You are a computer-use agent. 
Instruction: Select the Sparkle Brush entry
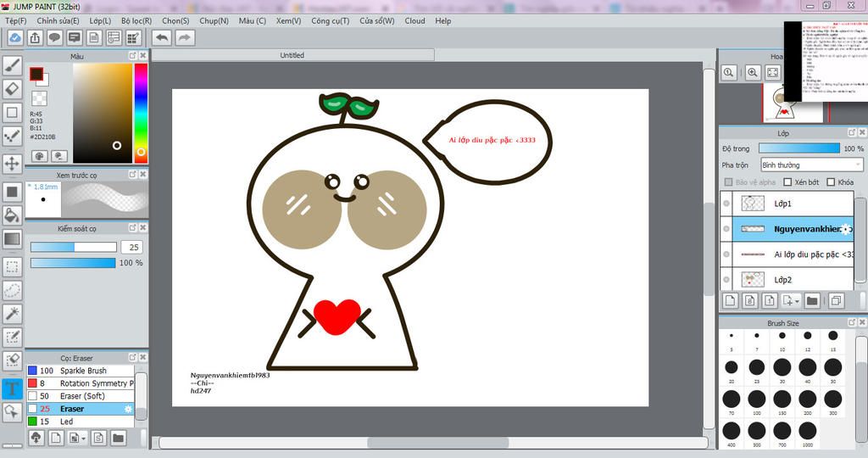pyautogui.click(x=81, y=371)
